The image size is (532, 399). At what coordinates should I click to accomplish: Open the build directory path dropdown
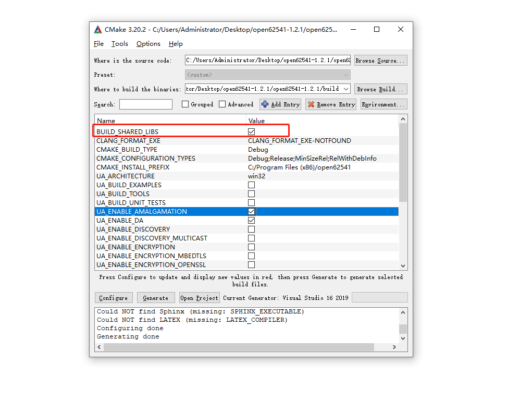coord(345,89)
